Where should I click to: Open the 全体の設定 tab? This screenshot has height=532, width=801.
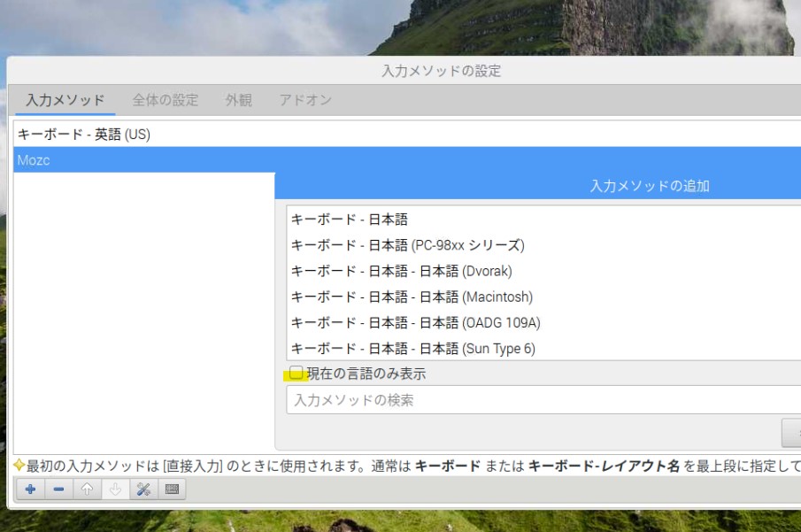click(x=166, y=100)
